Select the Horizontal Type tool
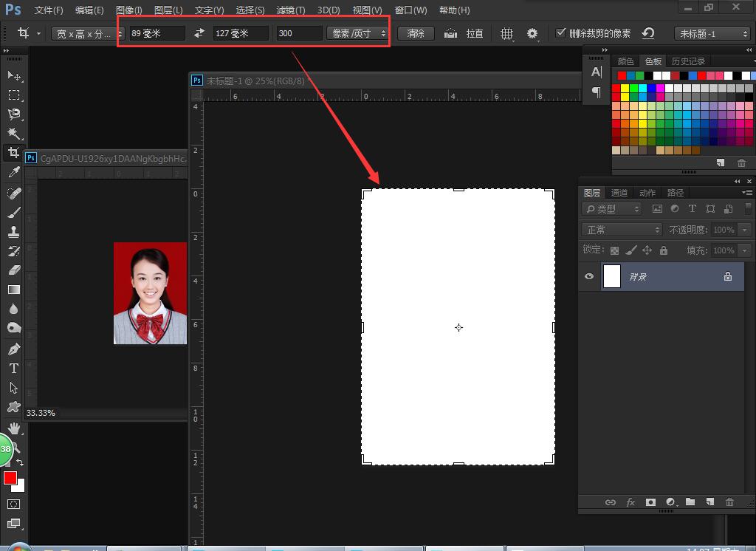This screenshot has height=551, width=756. (x=13, y=369)
